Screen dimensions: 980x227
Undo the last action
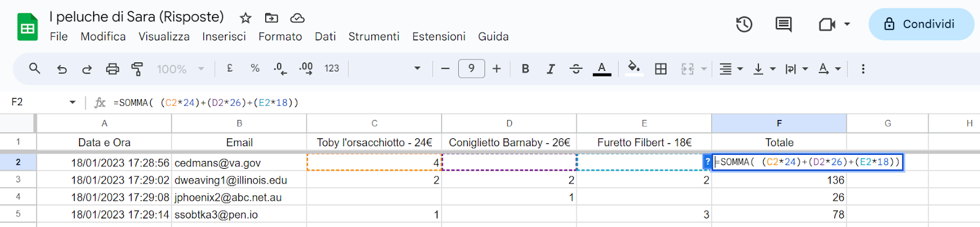62,69
